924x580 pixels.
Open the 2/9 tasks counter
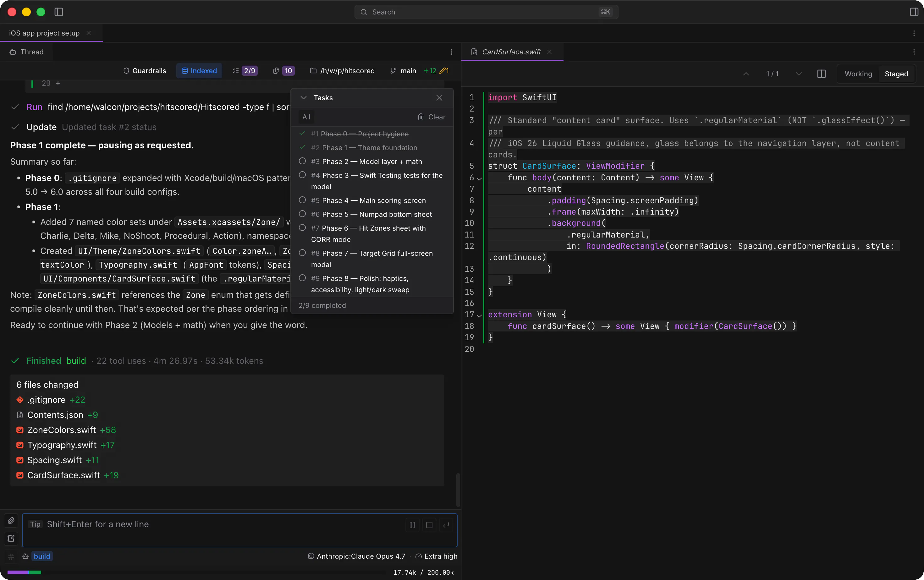tap(245, 71)
